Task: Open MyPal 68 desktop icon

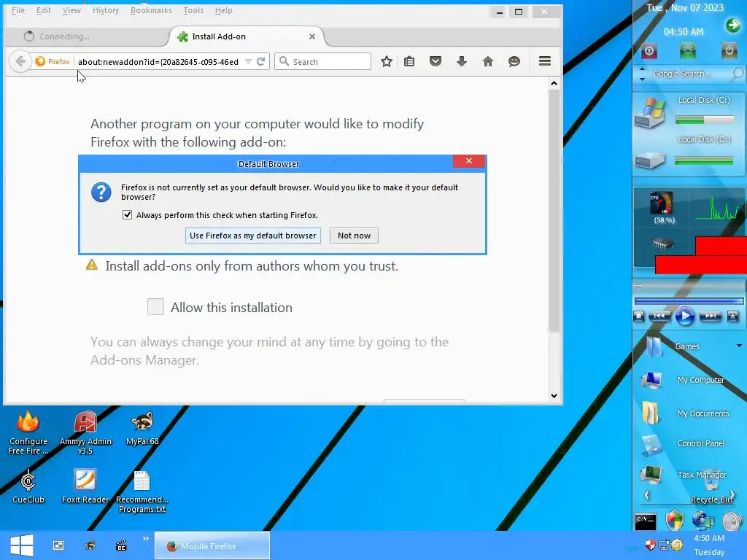Action: coord(142,429)
